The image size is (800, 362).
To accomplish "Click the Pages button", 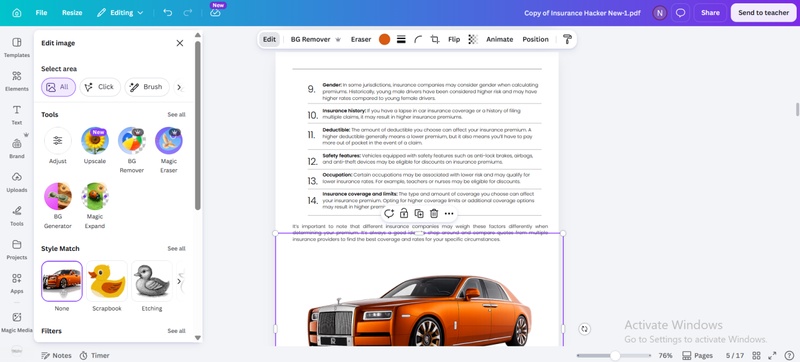I will [697, 355].
